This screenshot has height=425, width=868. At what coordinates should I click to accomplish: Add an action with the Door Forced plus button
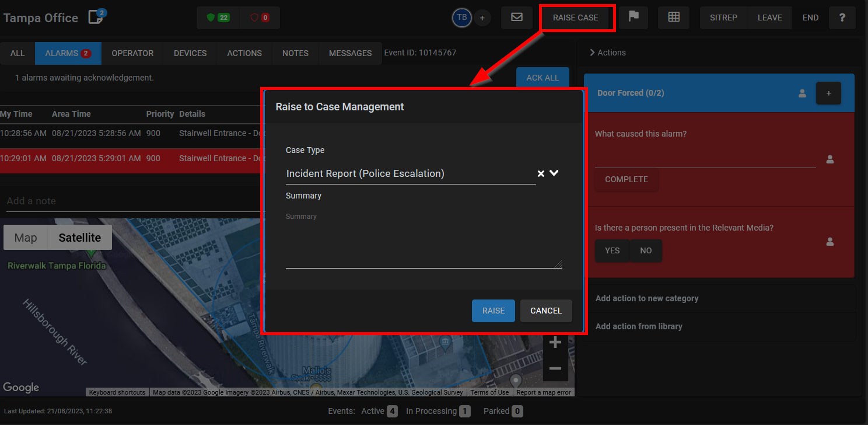coord(828,93)
